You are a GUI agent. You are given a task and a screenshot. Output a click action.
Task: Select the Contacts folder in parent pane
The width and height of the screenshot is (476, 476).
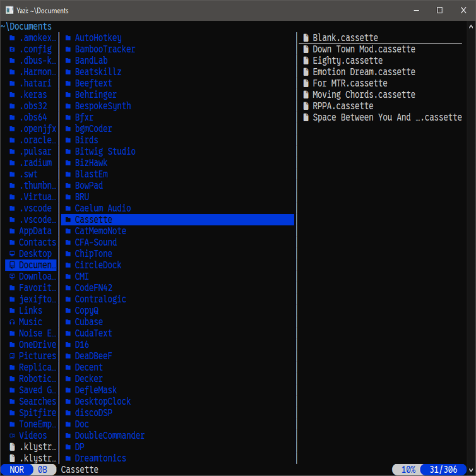point(31,242)
